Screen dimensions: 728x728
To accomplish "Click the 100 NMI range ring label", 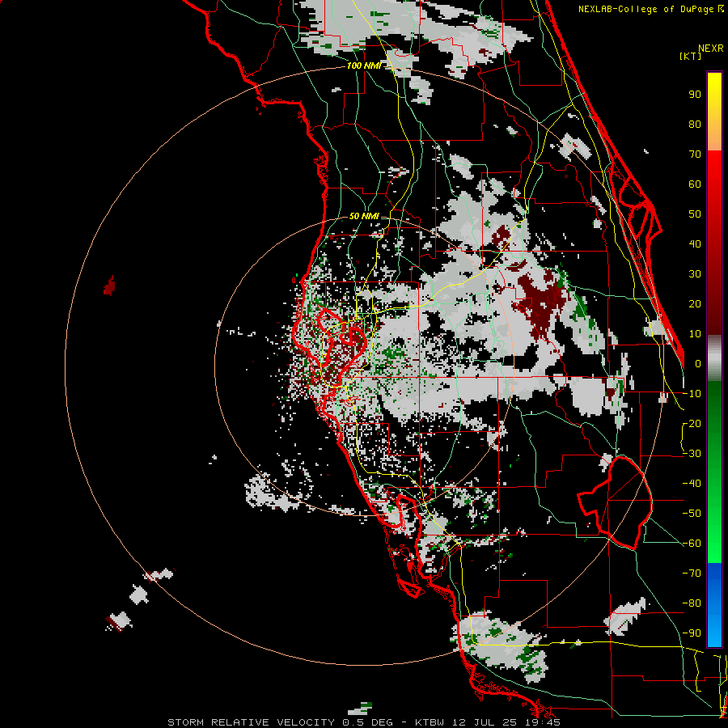I will [x=364, y=66].
